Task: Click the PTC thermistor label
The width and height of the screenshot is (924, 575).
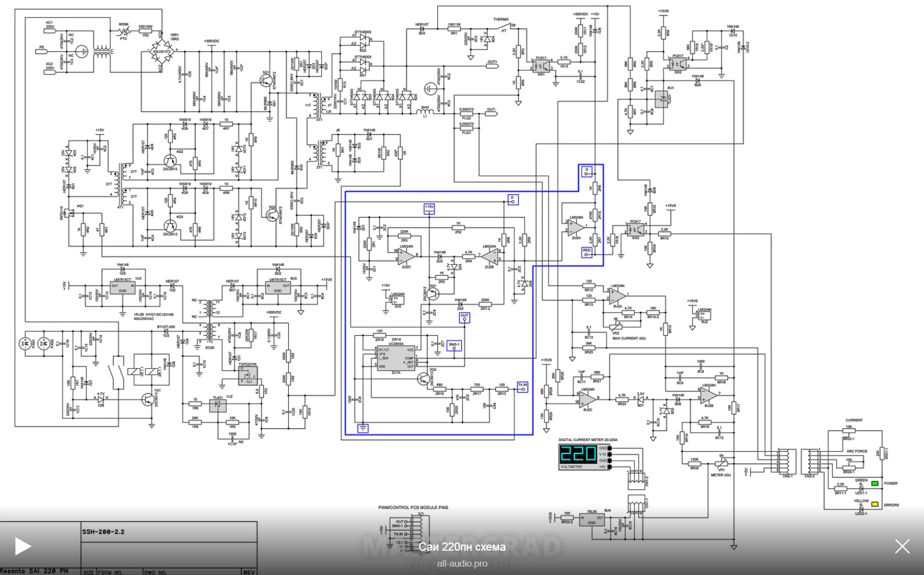Action: pyautogui.click(x=123, y=39)
